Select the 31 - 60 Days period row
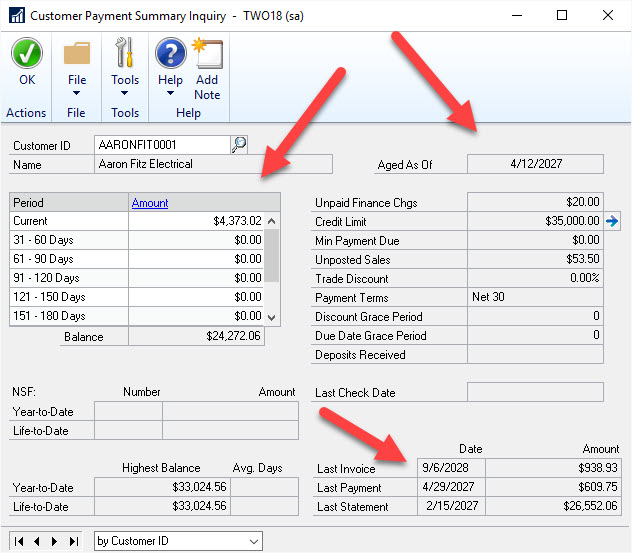The height and width of the screenshot is (553, 632). pyautogui.click(x=68, y=240)
